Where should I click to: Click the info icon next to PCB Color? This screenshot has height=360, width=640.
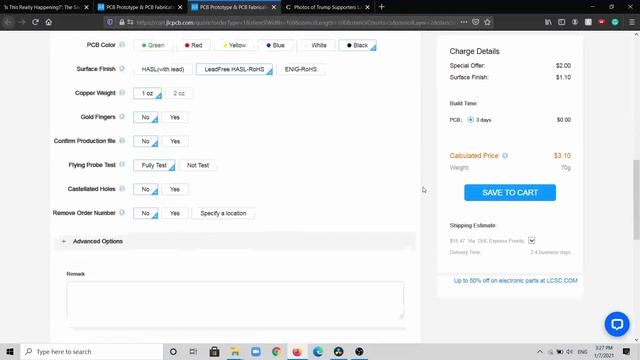(x=122, y=44)
